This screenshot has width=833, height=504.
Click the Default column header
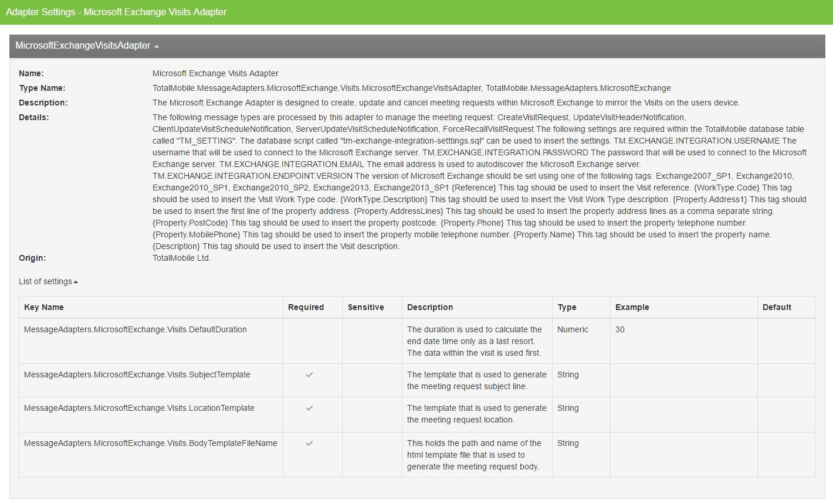[777, 307]
